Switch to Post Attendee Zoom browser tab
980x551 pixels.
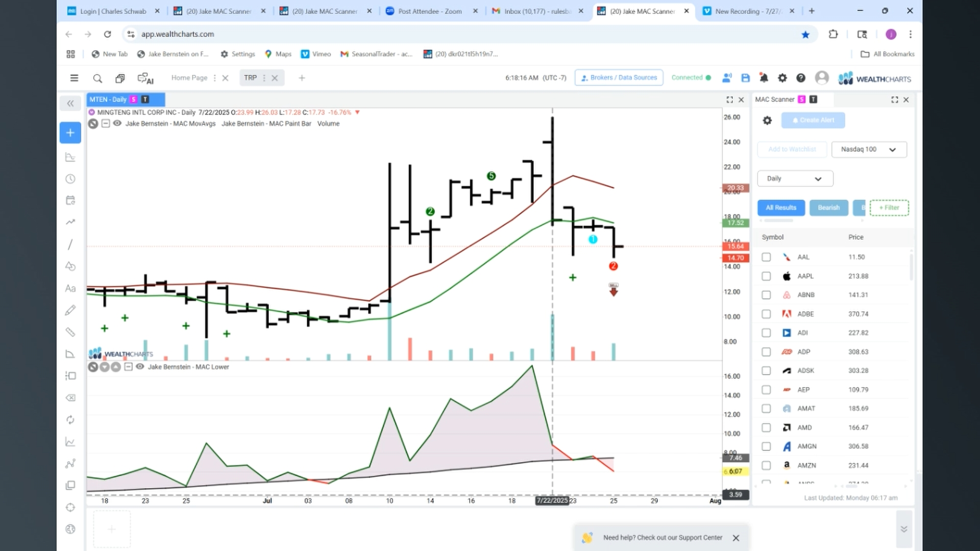click(x=430, y=11)
